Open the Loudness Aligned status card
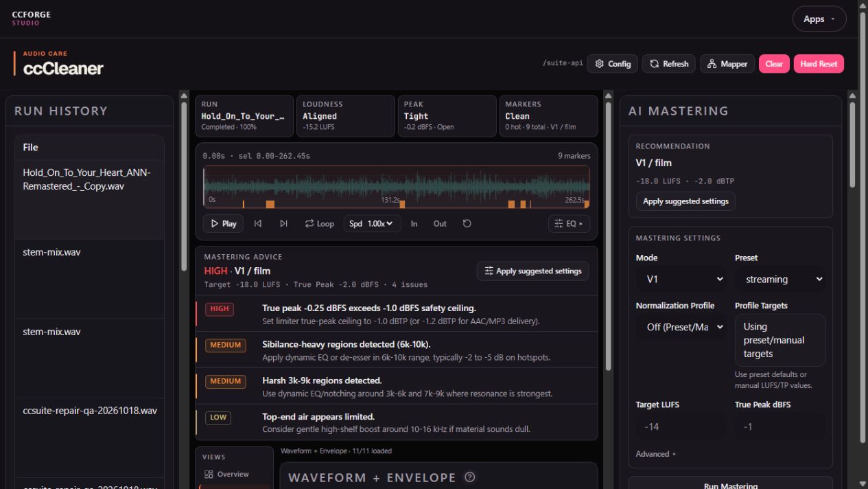868x489 pixels. coord(346,116)
